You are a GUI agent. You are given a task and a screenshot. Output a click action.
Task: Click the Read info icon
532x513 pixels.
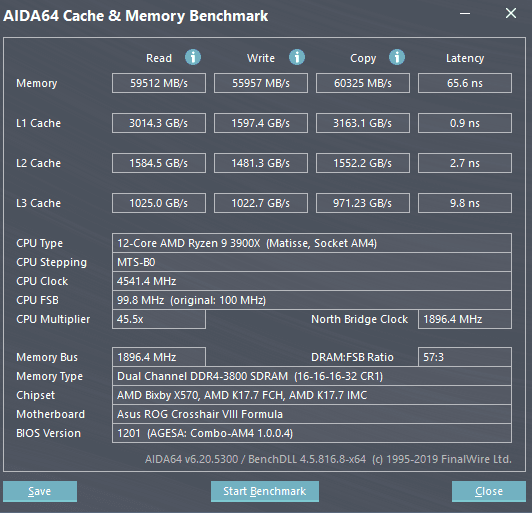[x=193, y=57]
